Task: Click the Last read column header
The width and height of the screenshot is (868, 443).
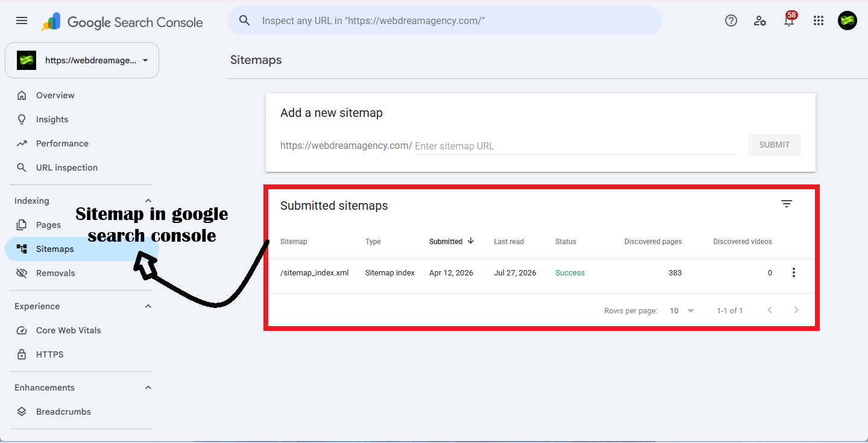Action: [x=509, y=242]
